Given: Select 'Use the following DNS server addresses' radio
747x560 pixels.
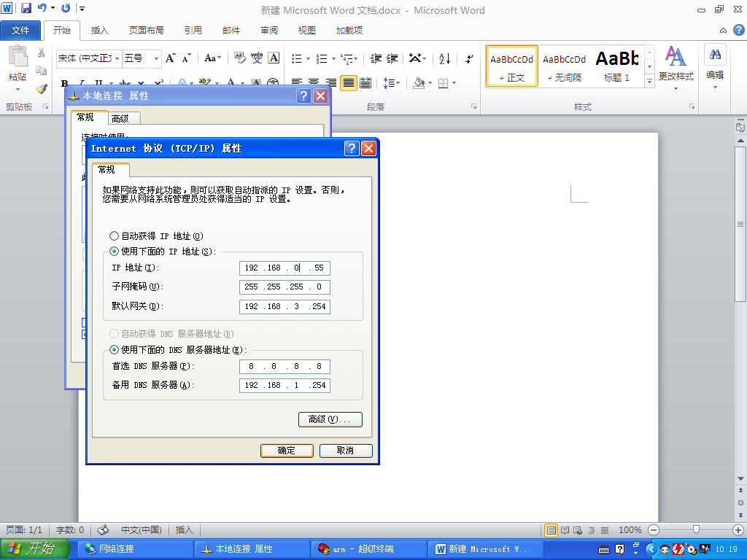Looking at the screenshot, I should point(114,350).
